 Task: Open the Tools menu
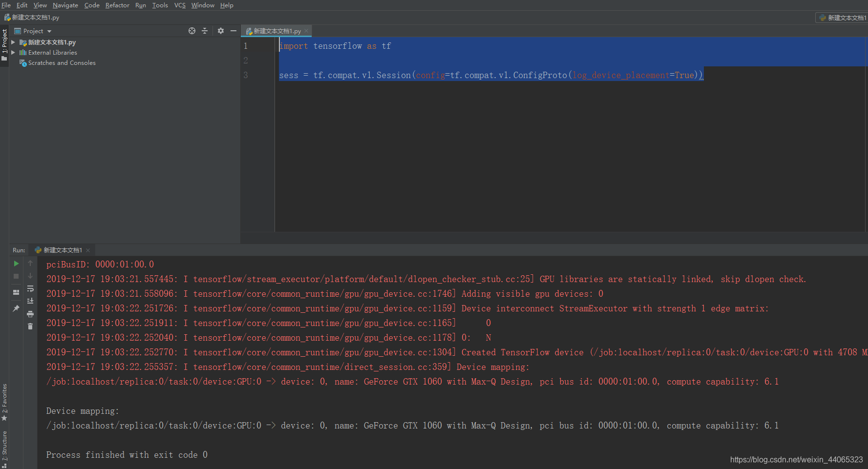point(160,5)
